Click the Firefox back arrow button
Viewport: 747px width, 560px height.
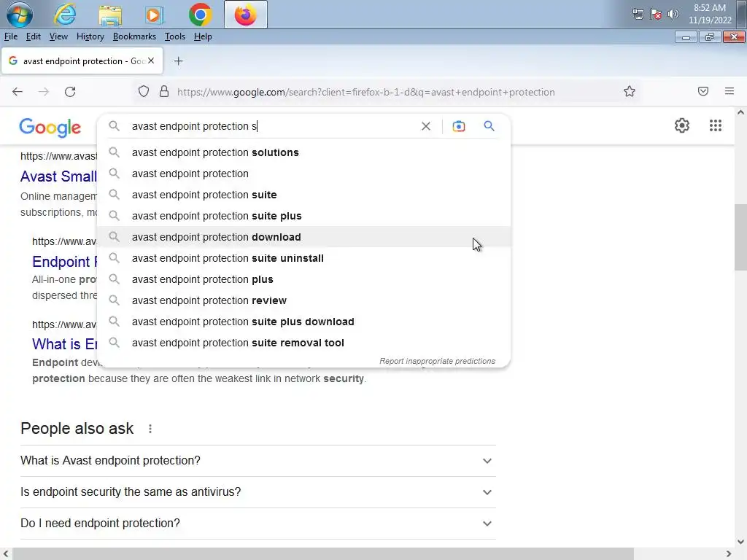[18, 91]
